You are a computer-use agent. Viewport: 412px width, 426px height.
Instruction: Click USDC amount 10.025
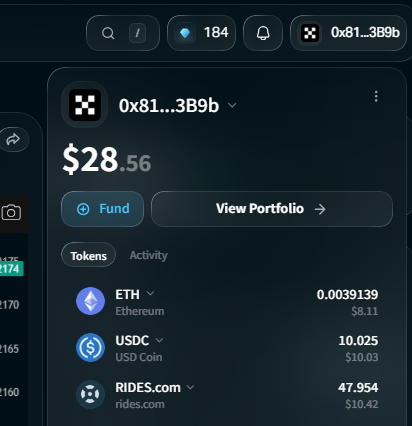click(x=358, y=341)
